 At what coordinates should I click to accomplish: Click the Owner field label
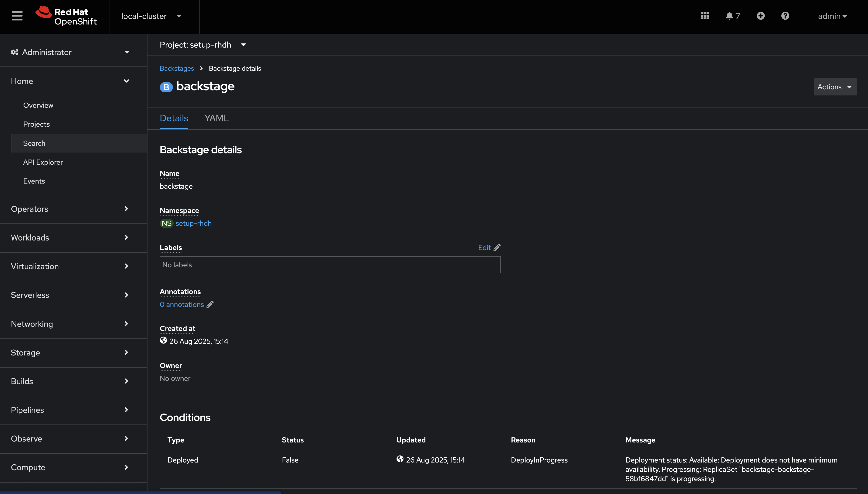click(x=171, y=365)
